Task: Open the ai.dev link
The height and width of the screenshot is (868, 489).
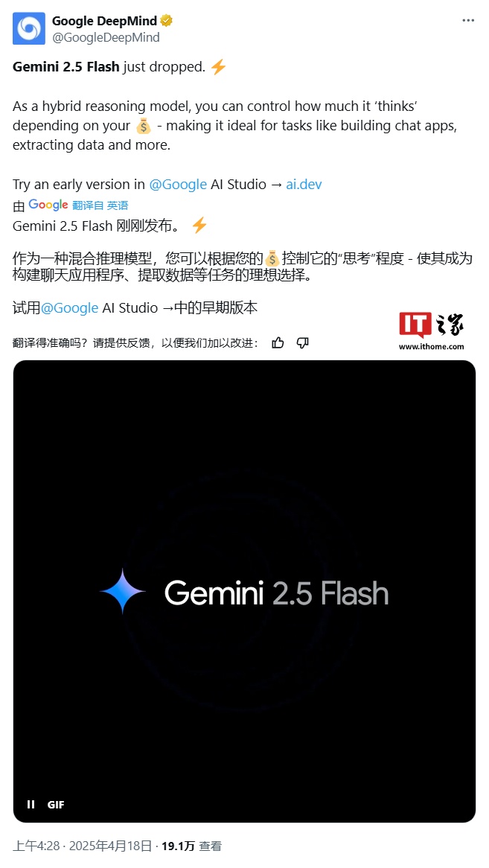Action: pos(304,184)
